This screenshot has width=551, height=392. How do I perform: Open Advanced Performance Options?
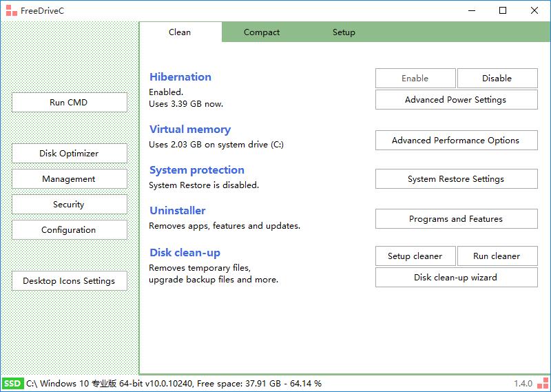(x=456, y=141)
